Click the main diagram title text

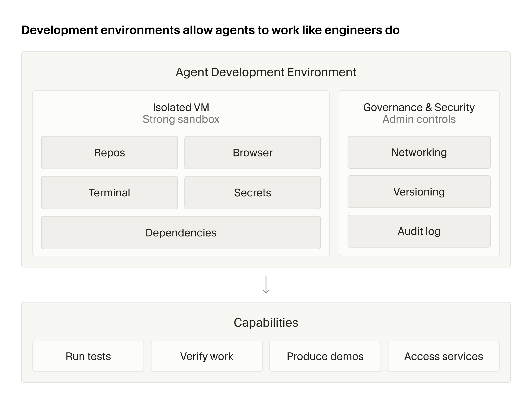[210, 30]
